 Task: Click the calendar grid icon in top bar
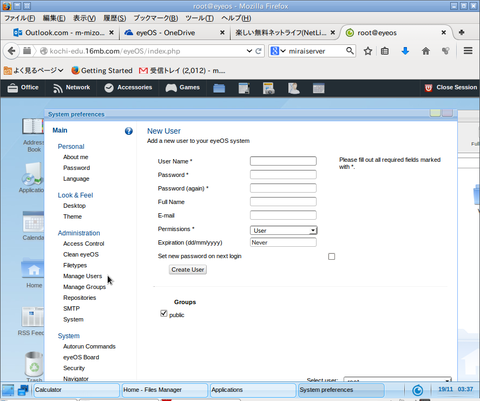pos(318,88)
